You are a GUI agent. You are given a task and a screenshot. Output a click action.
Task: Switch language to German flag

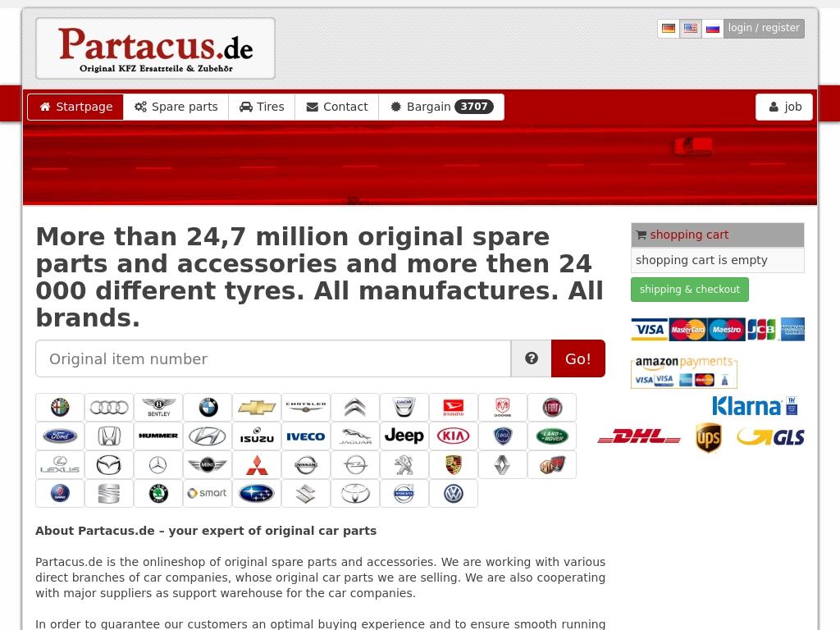click(x=669, y=29)
